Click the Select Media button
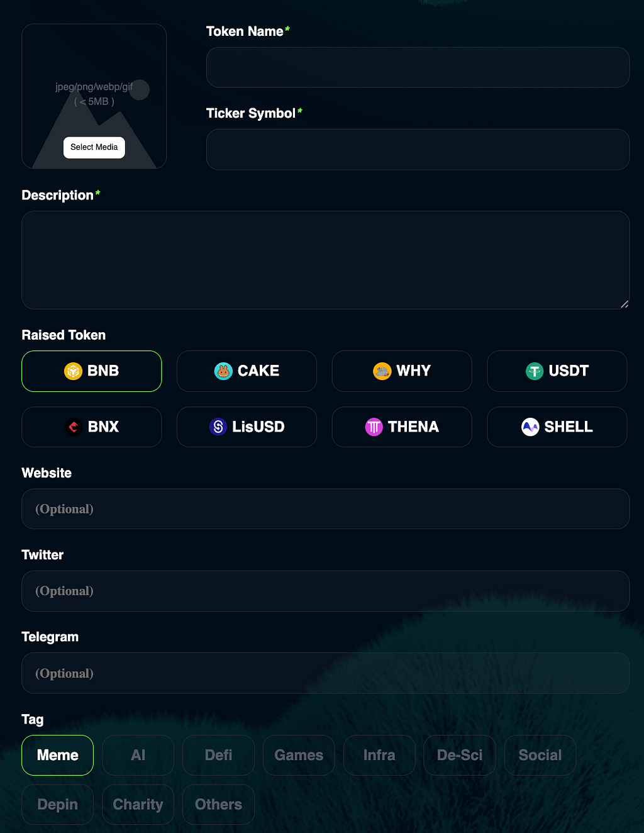 pyautogui.click(x=94, y=147)
